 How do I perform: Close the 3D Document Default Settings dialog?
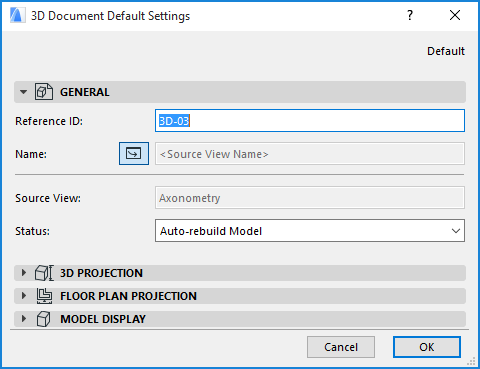coord(455,15)
